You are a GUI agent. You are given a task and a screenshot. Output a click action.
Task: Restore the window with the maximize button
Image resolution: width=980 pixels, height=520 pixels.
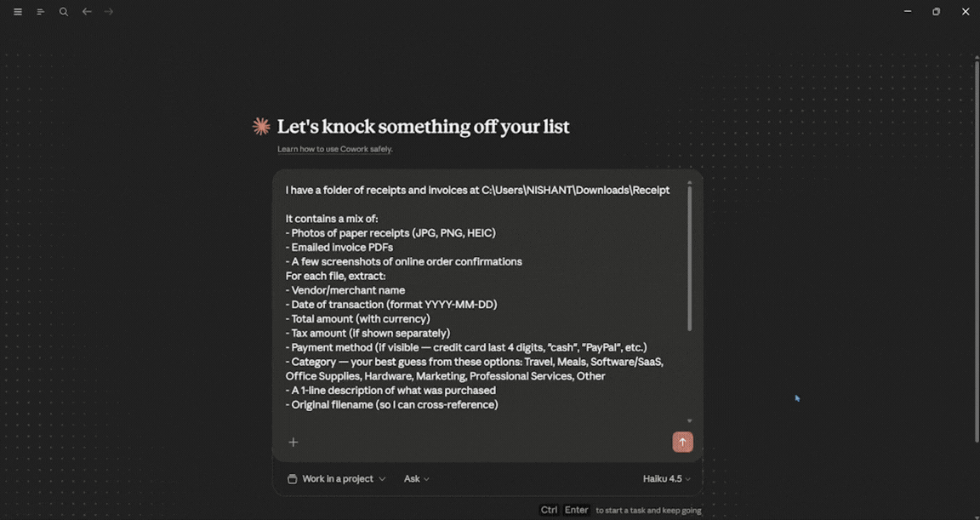coord(937,12)
